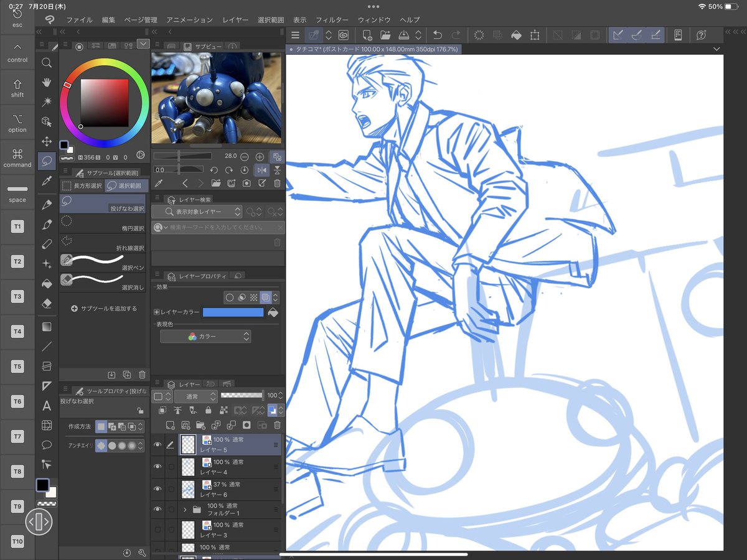Select the 折れ線選択 sub tool
The image size is (747, 560).
pos(103,243)
